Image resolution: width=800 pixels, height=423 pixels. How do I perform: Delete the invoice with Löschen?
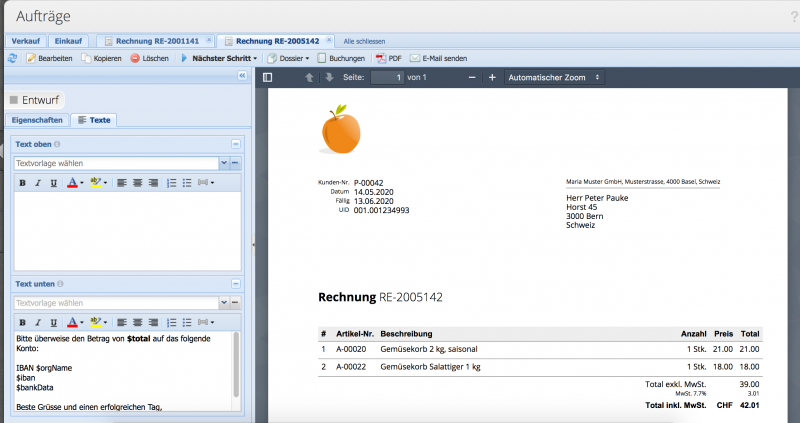pyautogui.click(x=149, y=58)
